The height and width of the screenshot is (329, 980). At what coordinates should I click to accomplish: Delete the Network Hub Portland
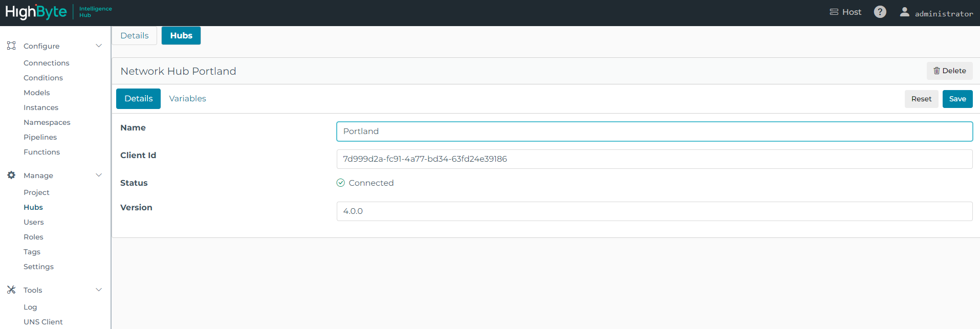tap(949, 71)
